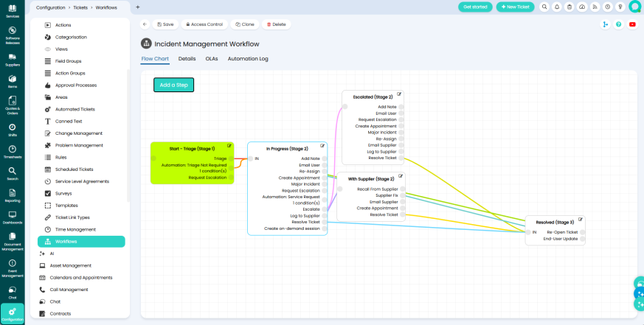Delete the workflow
The image size is (644, 325).
click(x=277, y=24)
